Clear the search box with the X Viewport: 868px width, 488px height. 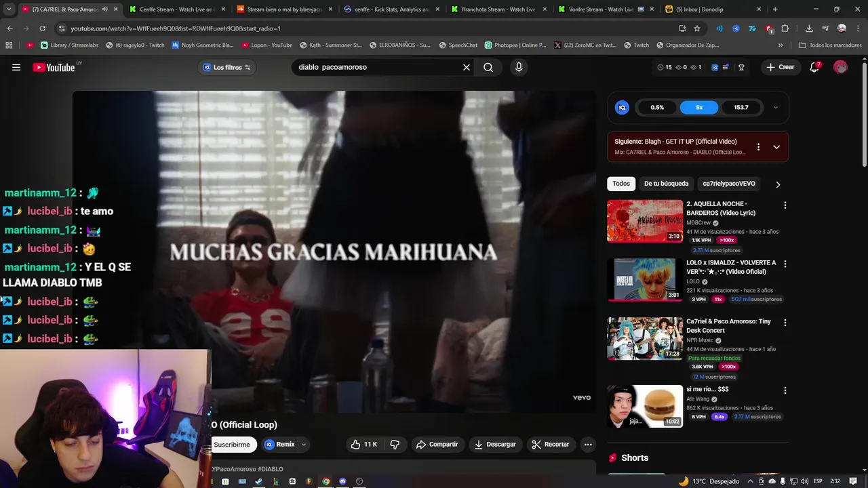tap(467, 67)
